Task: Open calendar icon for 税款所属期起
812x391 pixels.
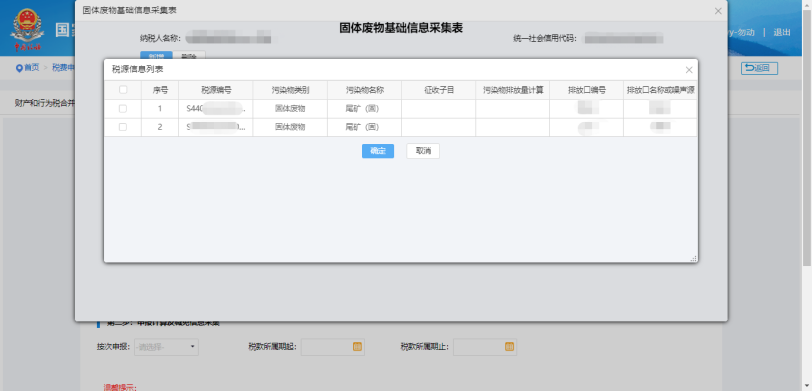Action: (357, 347)
